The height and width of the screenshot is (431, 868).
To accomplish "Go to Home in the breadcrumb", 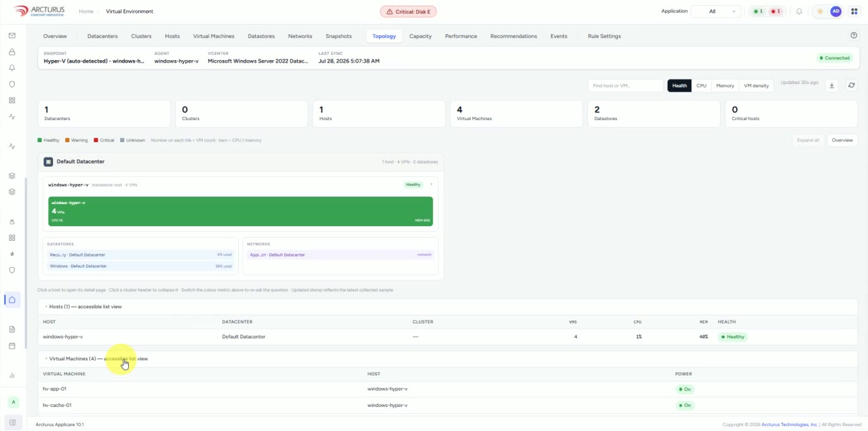I will pos(86,11).
